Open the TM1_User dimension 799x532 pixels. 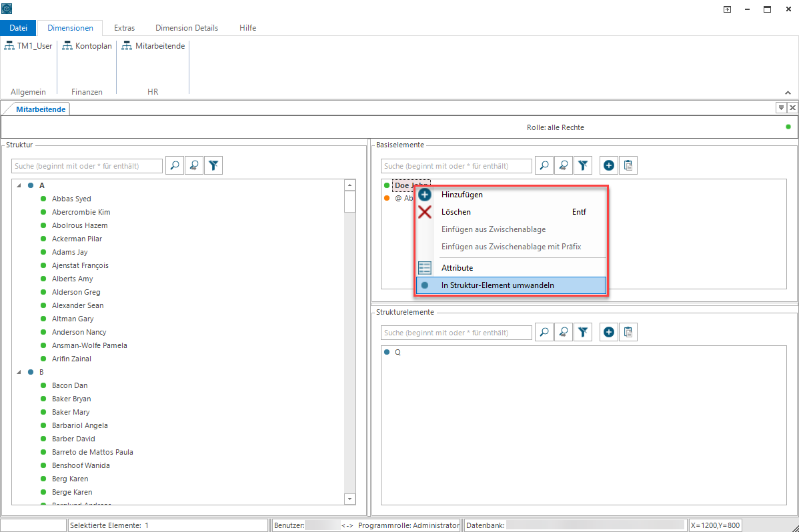click(x=29, y=46)
